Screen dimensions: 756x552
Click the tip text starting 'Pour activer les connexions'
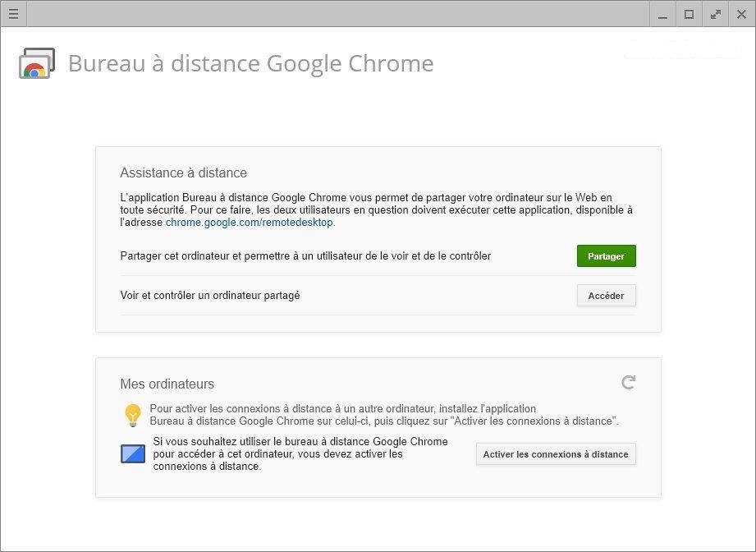pyautogui.click(x=384, y=415)
